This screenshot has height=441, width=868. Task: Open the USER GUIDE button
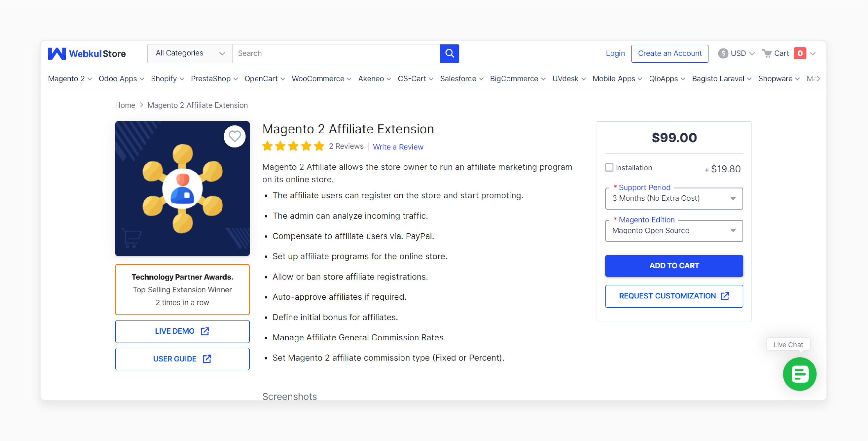[x=182, y=359]
